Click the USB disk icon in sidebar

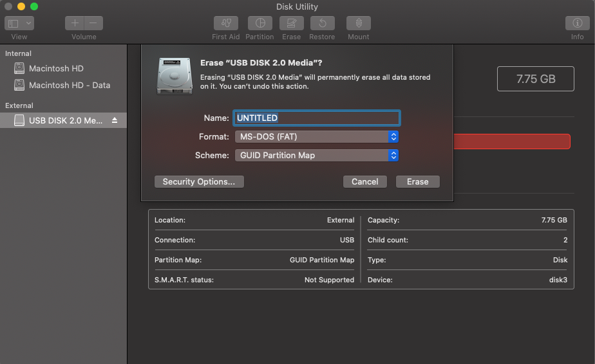pos(19,120)
